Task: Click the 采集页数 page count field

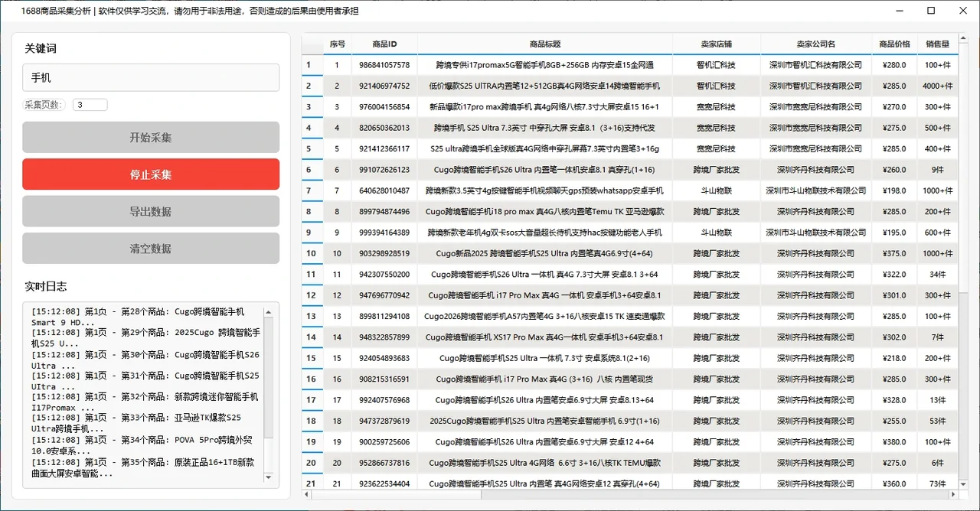Action: click(x=90, y=105)
